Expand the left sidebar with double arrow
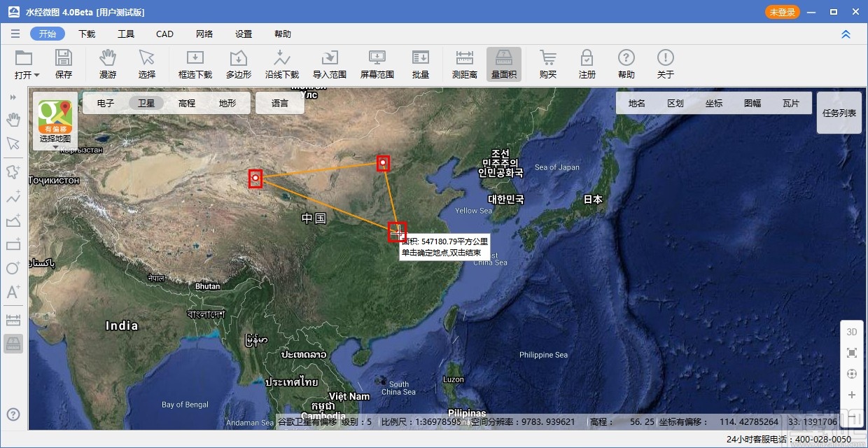 (13, 97)
